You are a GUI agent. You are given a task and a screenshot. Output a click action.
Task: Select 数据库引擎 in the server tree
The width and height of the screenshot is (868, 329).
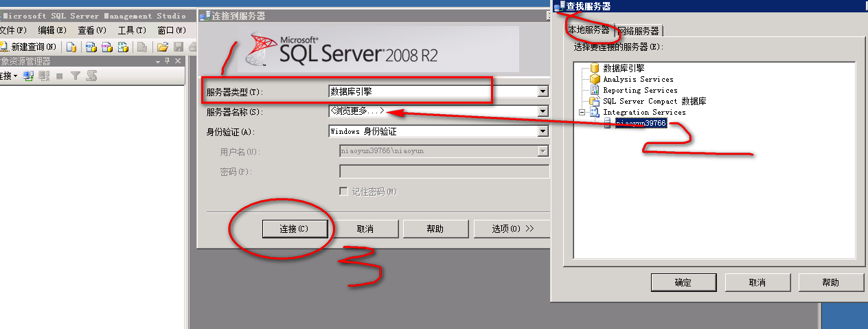tap(624, 68)
